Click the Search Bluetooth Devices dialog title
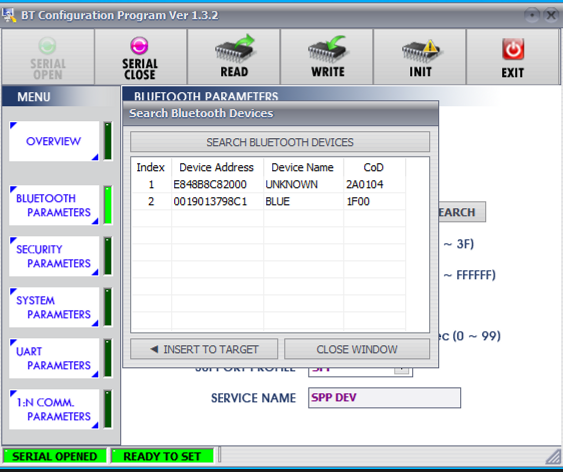563x472 pixels. [x=201, y=113]
